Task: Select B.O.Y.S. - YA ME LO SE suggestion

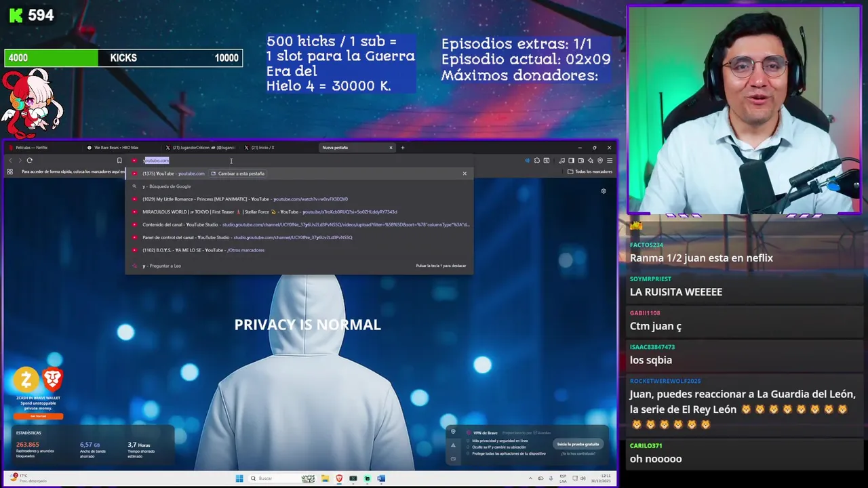Action: (299, 250)
